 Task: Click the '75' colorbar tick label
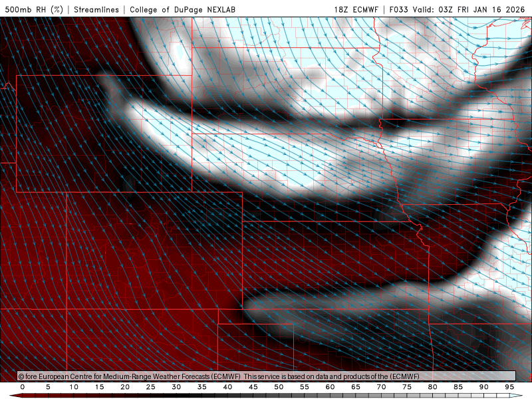[x=407, y=387]
